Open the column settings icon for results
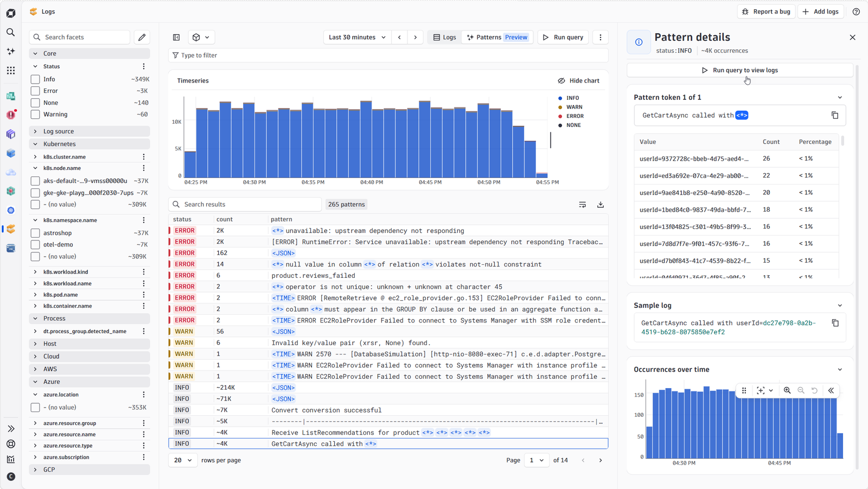 pos(582,205)
